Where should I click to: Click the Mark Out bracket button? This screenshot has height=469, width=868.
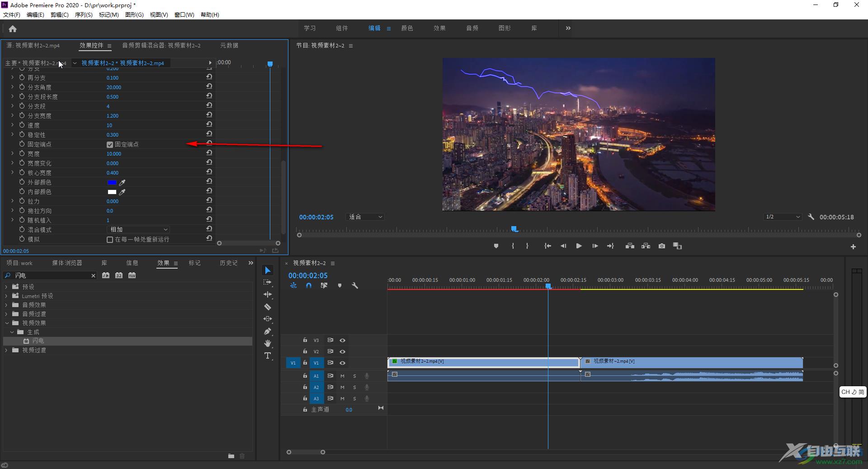click(x=527, y=246)
